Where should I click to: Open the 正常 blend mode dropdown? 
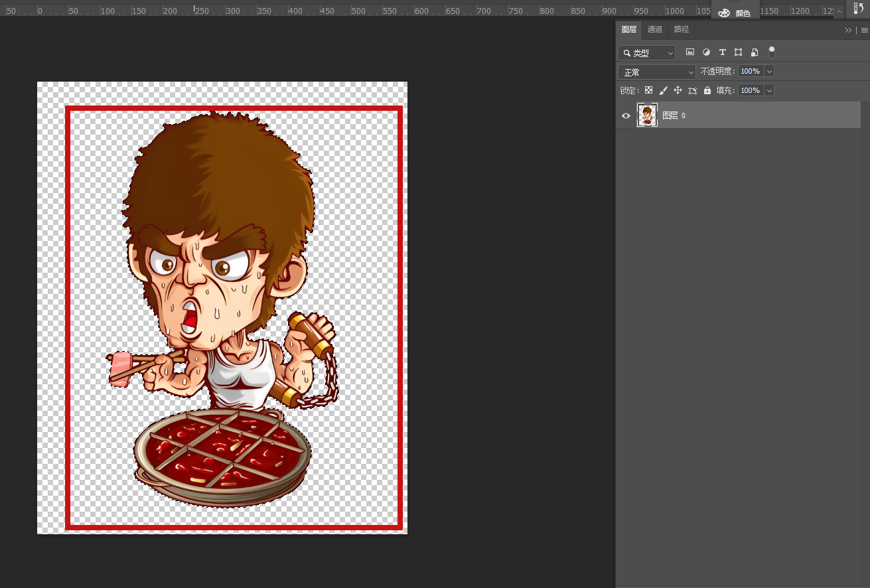[656, 72]
